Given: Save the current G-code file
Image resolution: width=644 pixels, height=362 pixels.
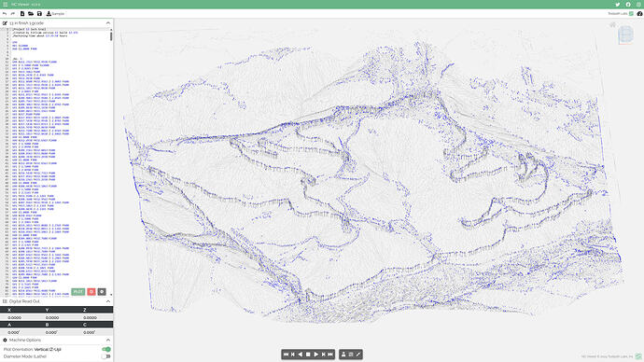Looking at the screenshot, I should coord(39,14).
